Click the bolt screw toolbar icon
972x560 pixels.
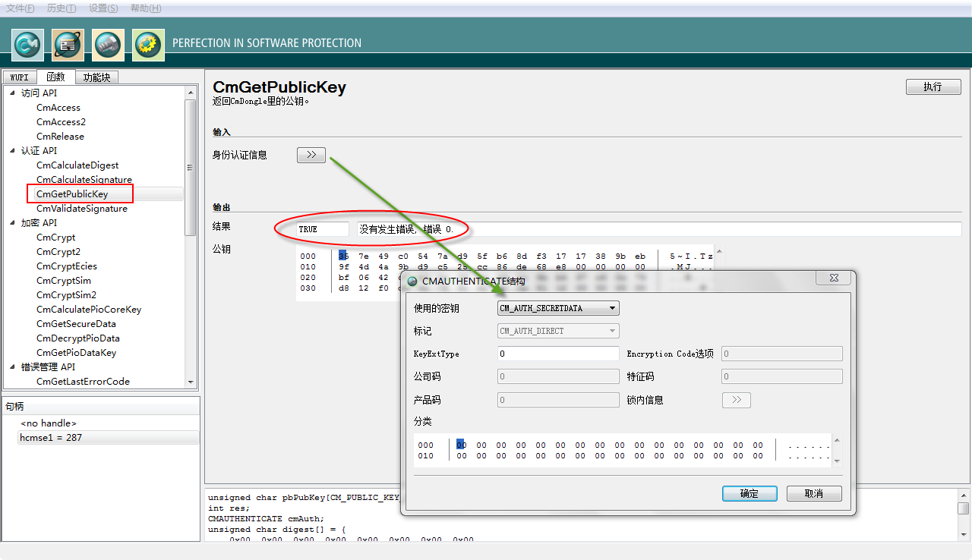click(108, 45)
